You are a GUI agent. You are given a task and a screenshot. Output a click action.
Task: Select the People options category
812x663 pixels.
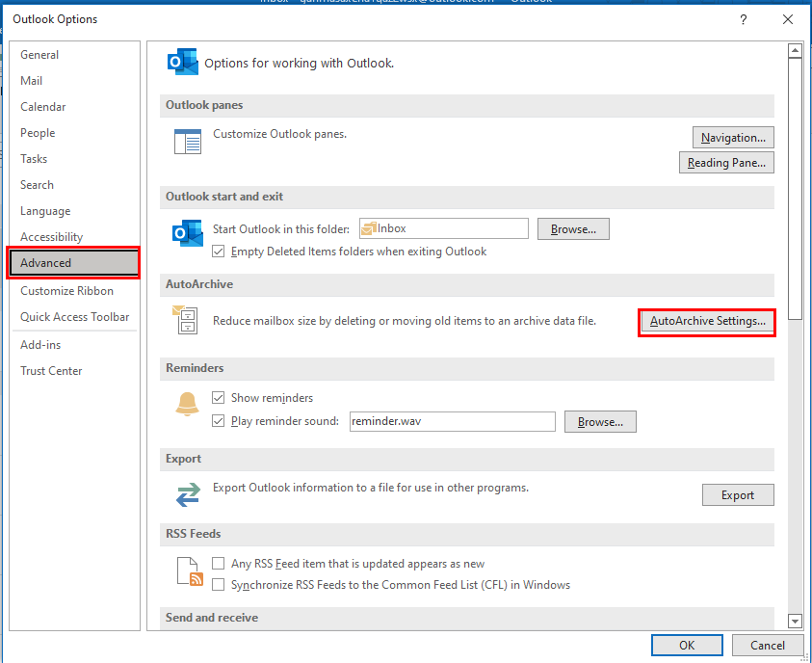point(74,133)
